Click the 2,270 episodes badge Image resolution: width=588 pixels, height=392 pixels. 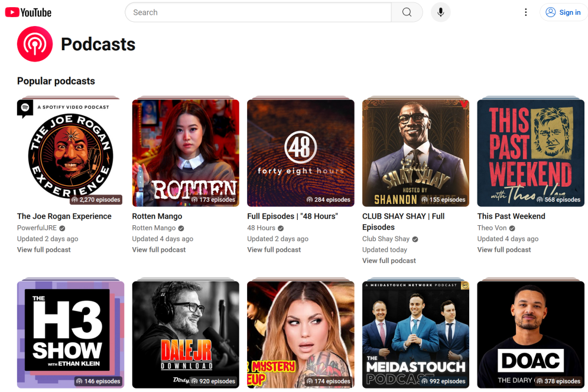(96, 200)
